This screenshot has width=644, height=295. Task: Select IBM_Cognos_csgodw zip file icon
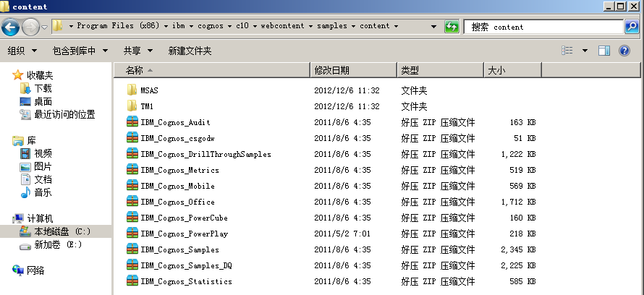132,138
